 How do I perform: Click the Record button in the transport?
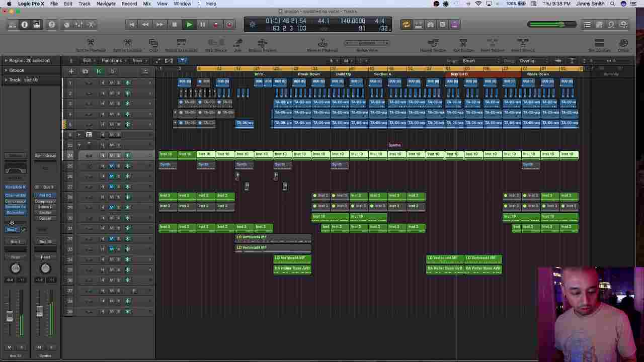(216, 25)
